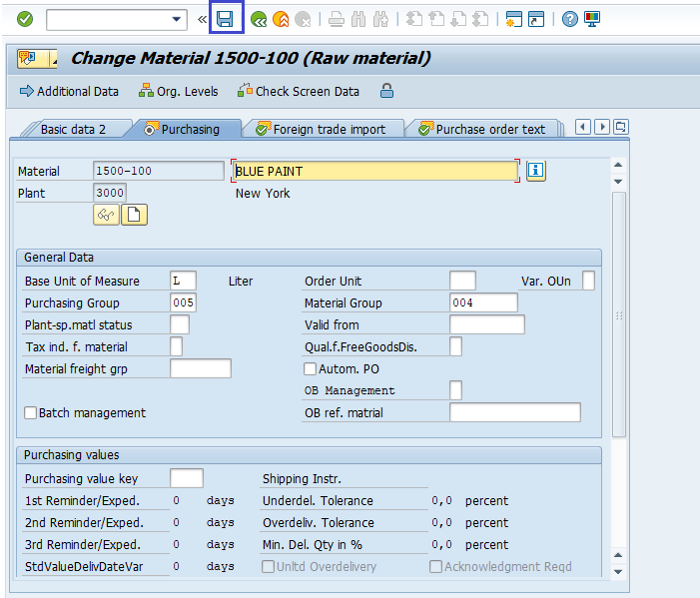Click the blue information icon next to description

click(535, 171)
